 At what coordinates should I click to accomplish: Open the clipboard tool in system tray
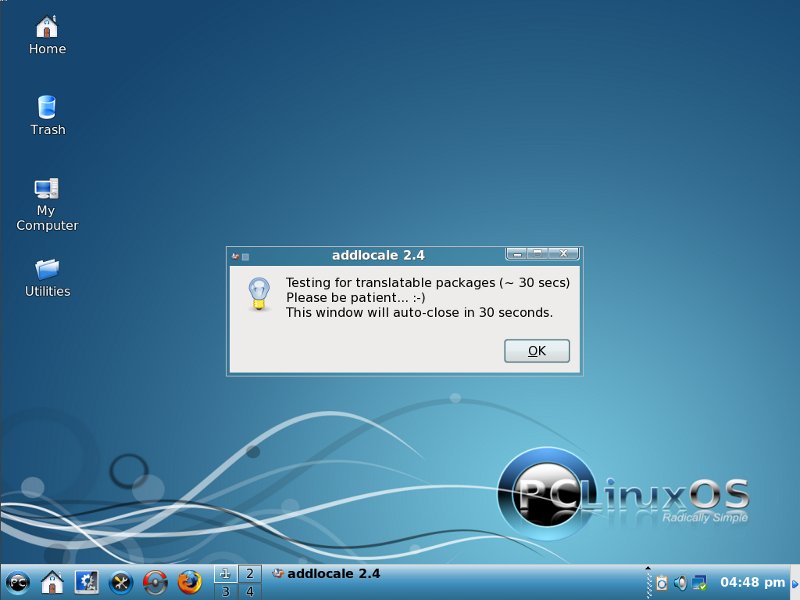pyautogui.click(x=661, y=583)
